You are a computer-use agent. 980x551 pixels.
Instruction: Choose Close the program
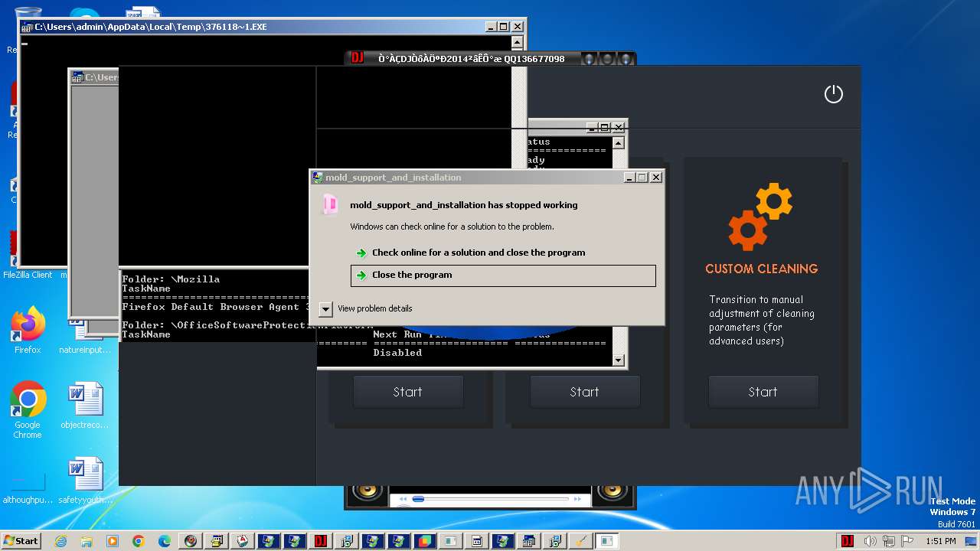click(503, 275)
